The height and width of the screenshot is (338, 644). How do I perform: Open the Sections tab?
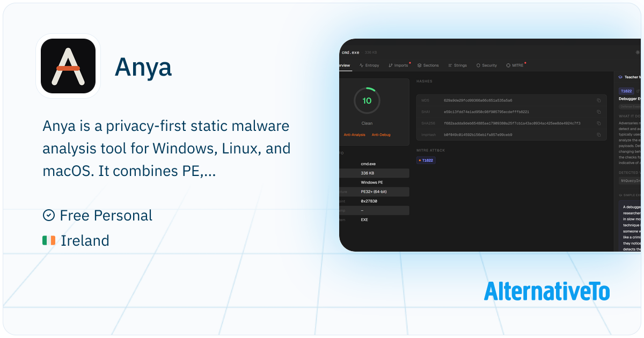point(428,65)
